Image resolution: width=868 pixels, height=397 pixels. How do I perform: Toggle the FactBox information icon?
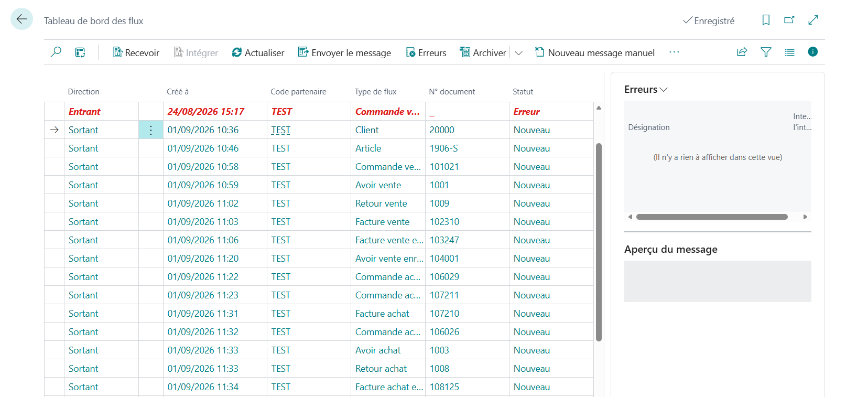pos(813,51)
